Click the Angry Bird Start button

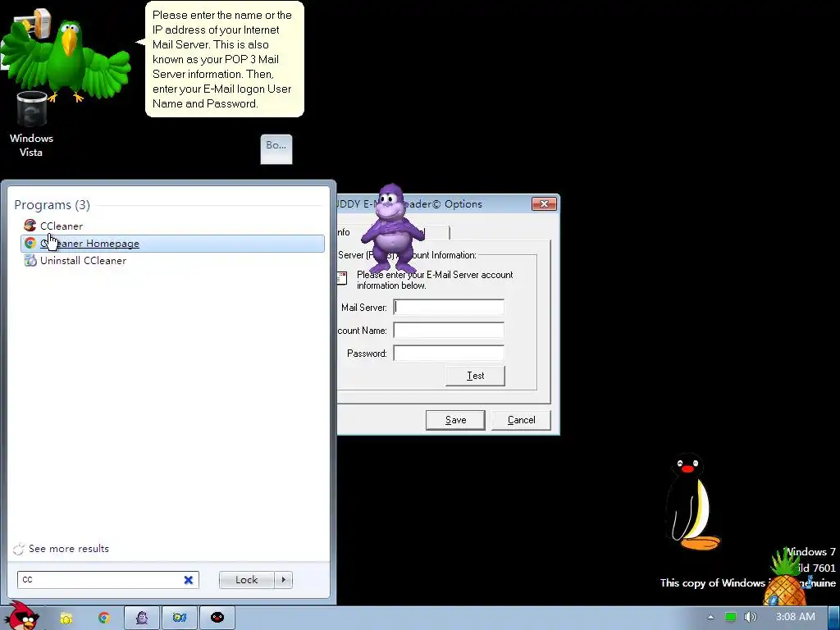tap(22, 616)
